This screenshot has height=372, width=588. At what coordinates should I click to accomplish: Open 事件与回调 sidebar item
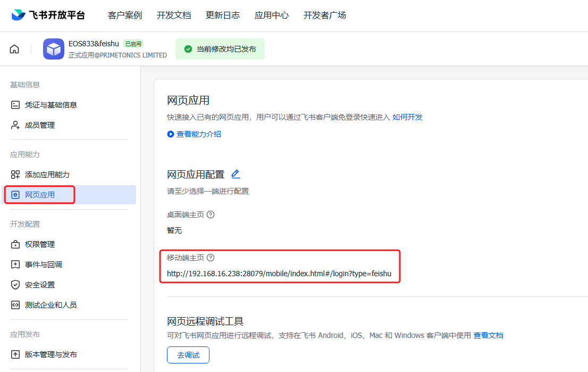point(43,264)
